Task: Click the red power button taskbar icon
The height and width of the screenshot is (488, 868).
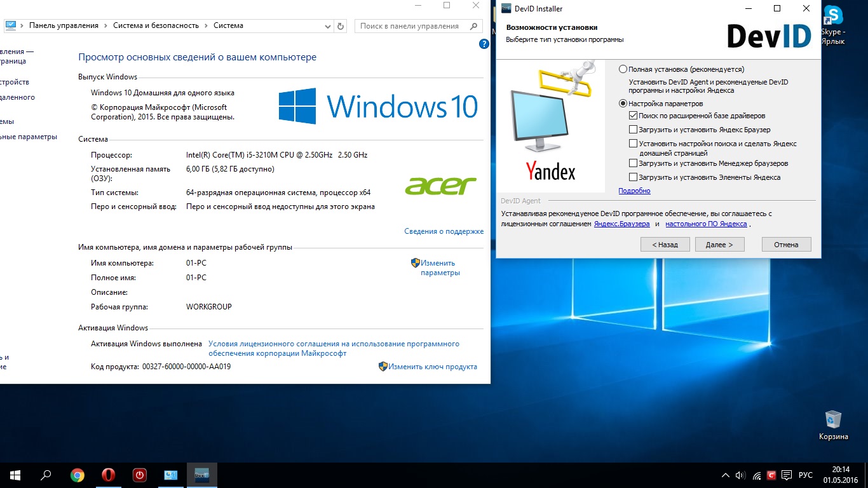Action: pyautogui.click(x=140, y=475)
